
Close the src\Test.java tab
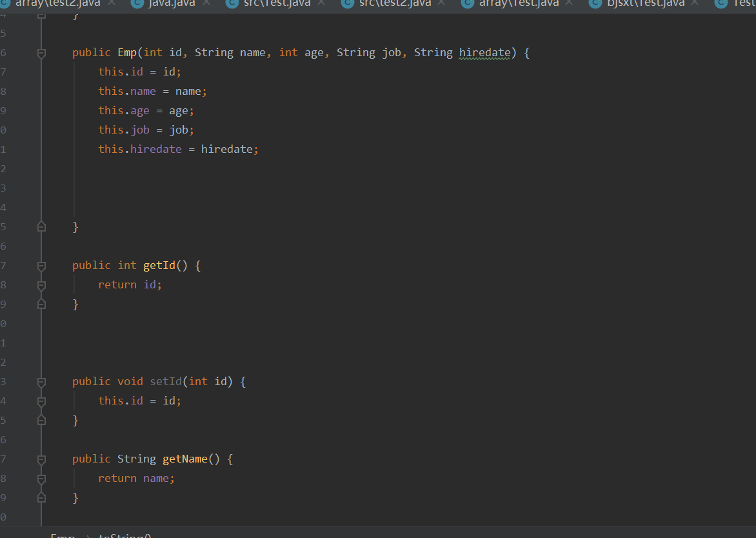(322, 3)
